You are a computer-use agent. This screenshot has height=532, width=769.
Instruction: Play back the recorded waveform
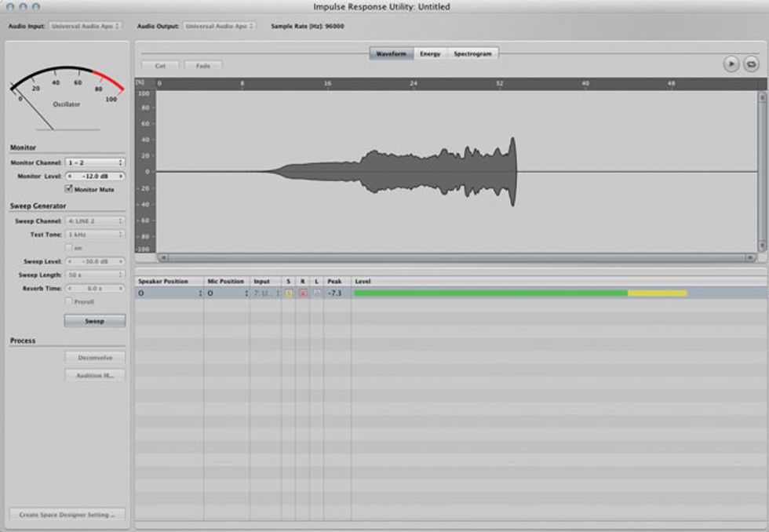(x=731, y=64)
